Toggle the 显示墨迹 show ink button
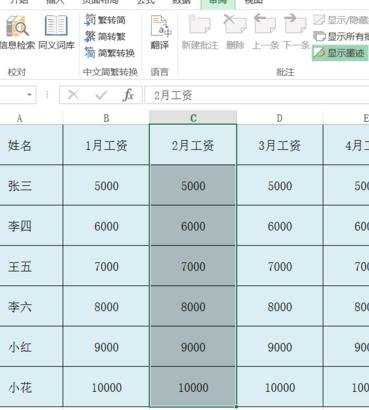369x410 pixels. [340, 53]
